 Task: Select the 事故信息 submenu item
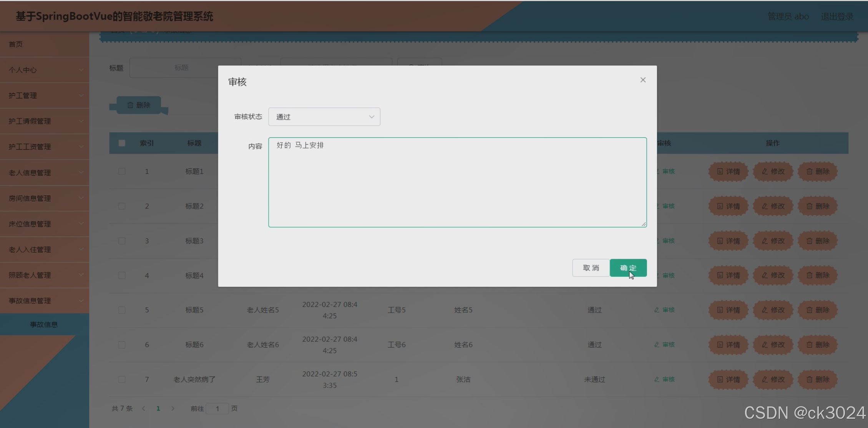coord(44,324)
